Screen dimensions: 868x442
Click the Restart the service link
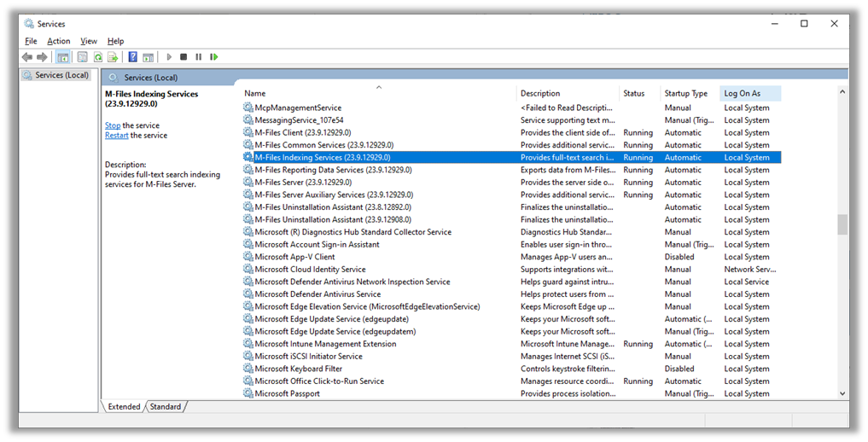coord(116,136)
